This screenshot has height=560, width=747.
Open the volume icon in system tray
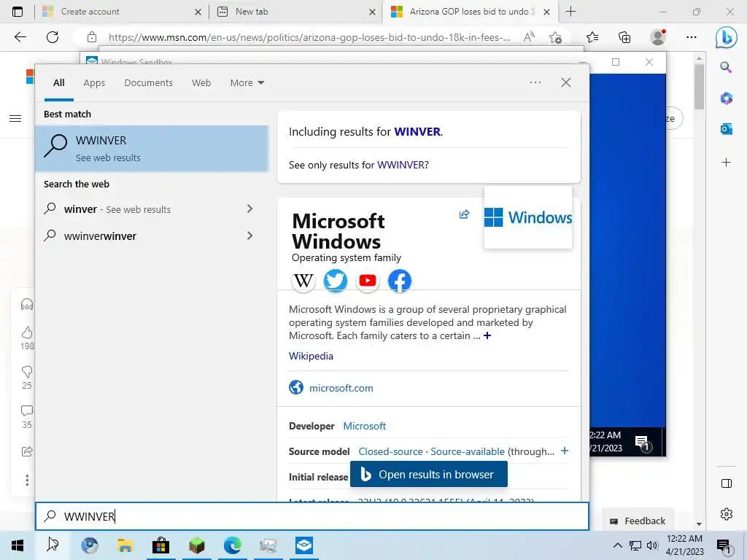[x=652, y=545]
